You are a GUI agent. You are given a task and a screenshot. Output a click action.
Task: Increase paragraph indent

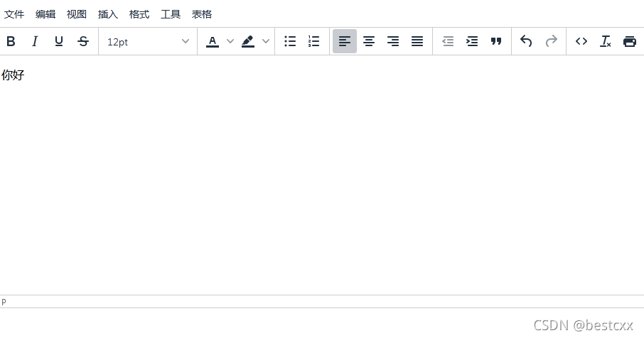point(472,41)
